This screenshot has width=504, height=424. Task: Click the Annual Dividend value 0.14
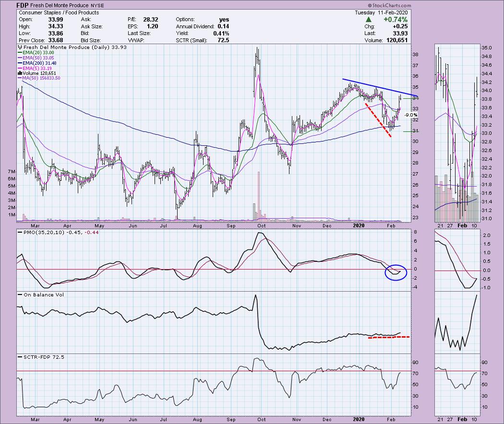(x=223, y=26)
